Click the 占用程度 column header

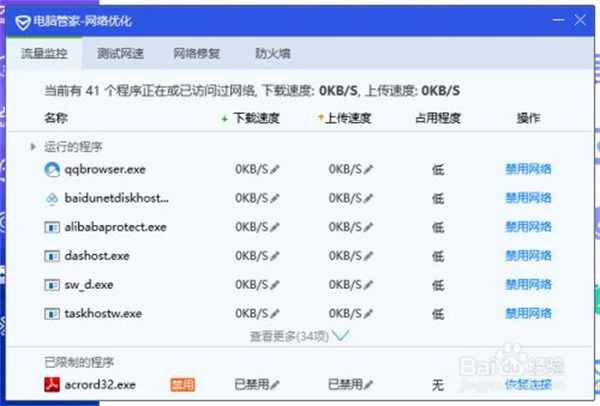pyautogui.click(x=438, y=118)
